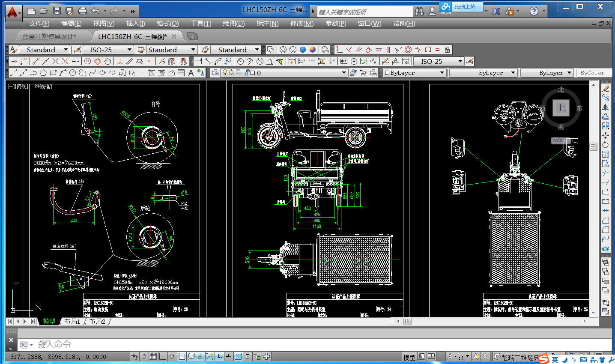Select the Spline tool
Image resolution: width=615 pixels, height=364 pixels.
click(x=92, y=72)
